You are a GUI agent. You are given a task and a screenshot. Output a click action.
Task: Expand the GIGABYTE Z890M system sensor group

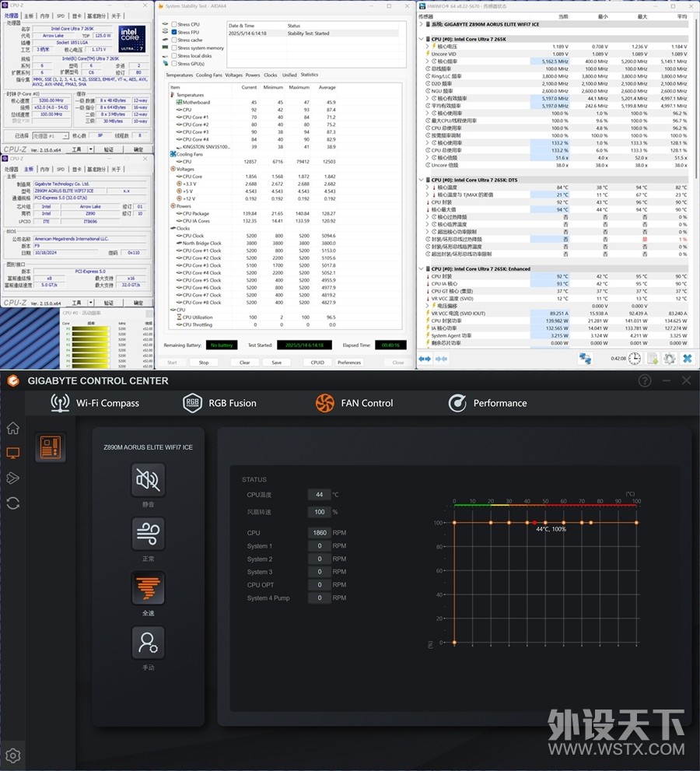coord(421,24)
